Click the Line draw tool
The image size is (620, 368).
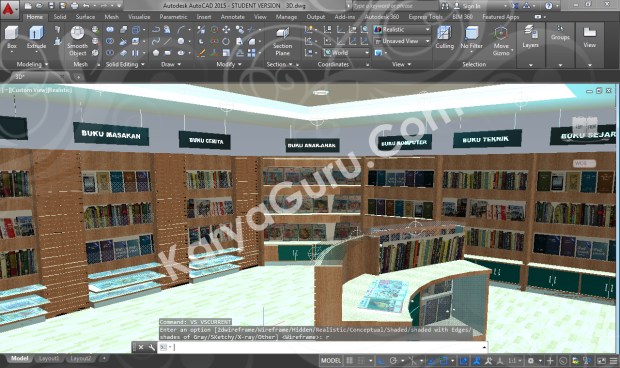[x=168, y=41]
